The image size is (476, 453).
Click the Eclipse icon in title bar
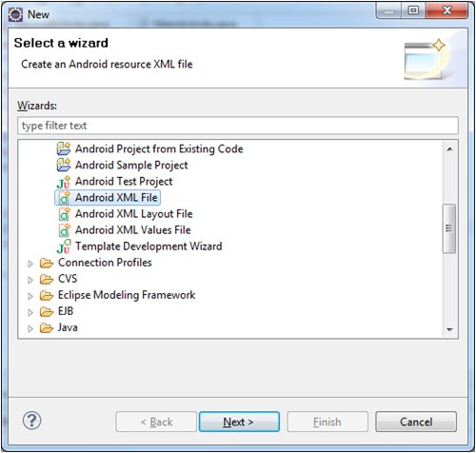15,14
